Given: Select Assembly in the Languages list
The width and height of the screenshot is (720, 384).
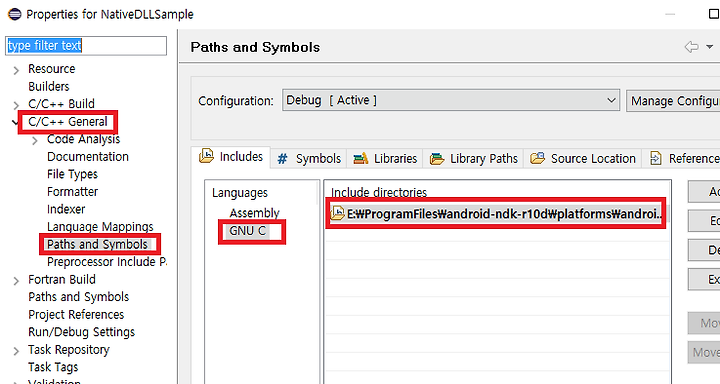Looking at the screenshot, I should [254, 213].
